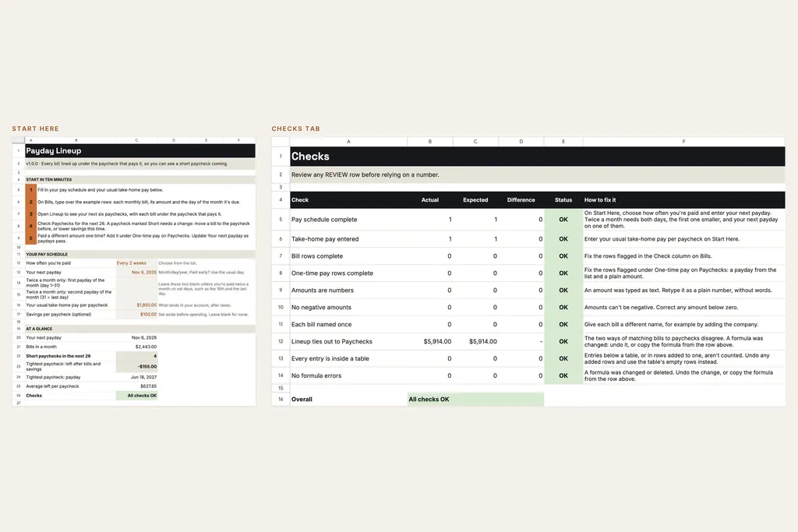Select the 'Take-home pay entered' check name

pyautogui.click(x=325, y=238)
